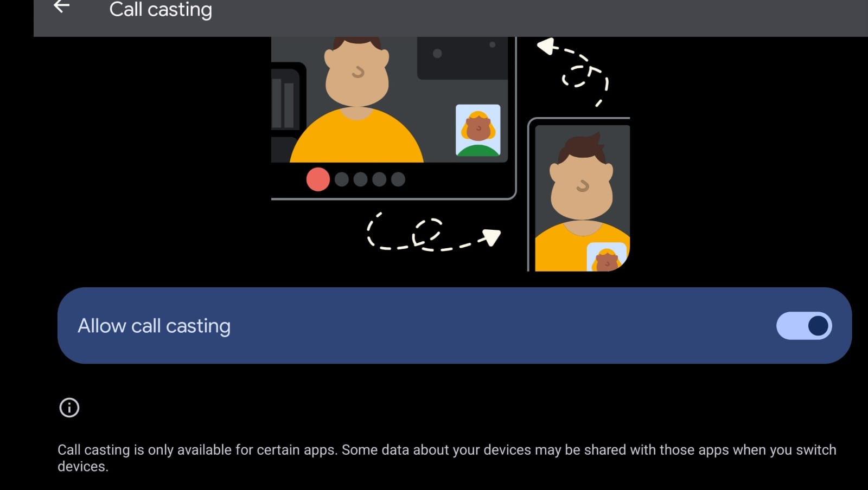Toggle the Allow call casting switch
The image size is (868, 490).
click(804, 326)
